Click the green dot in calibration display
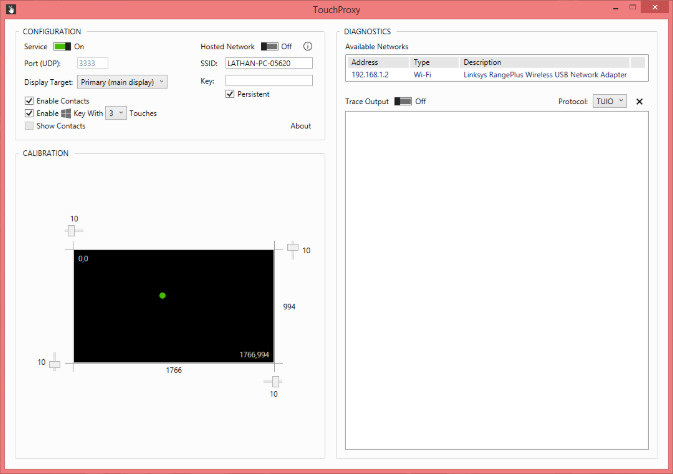 (x=162, y=295)
